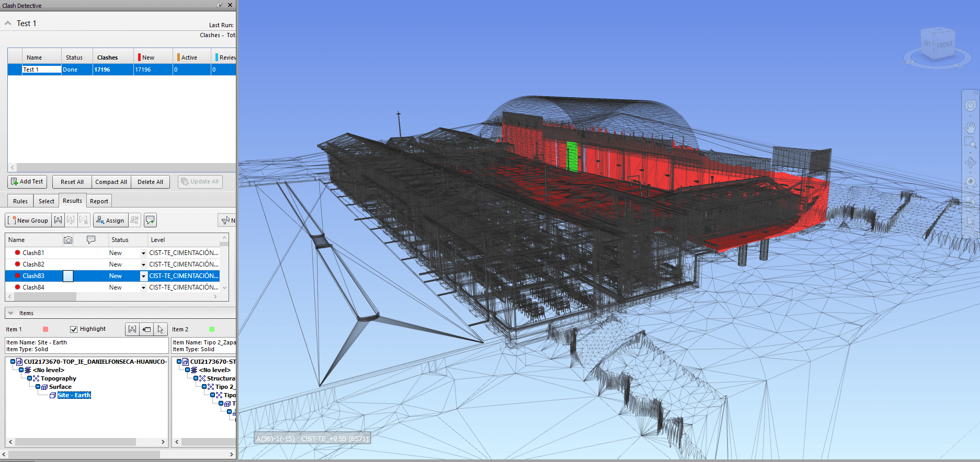The image size is (980, 462).
Task: Open the status dropdown for Clash81
Action: (x=143, y=253)
